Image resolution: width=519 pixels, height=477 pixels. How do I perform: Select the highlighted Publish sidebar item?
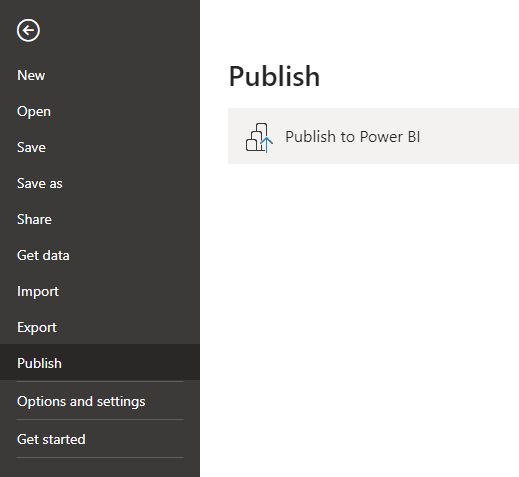pos(100,362)
